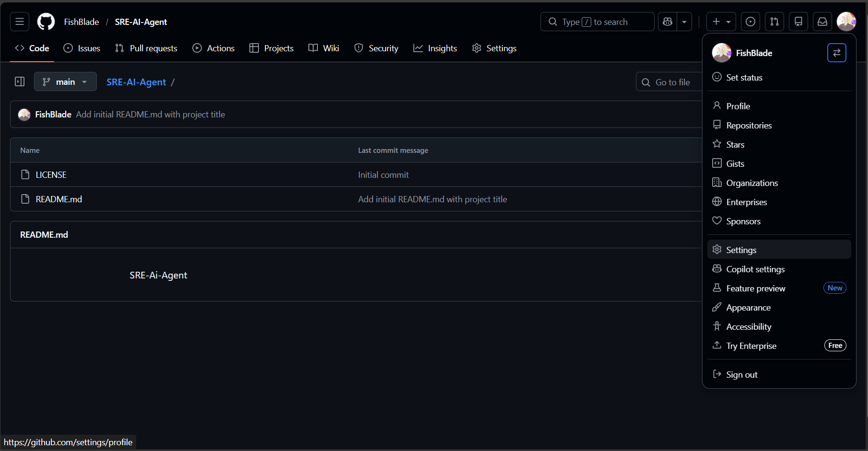This screenshot has width=868, height=451.
Task: Open FishBlade commit author link
Action: 53,115
